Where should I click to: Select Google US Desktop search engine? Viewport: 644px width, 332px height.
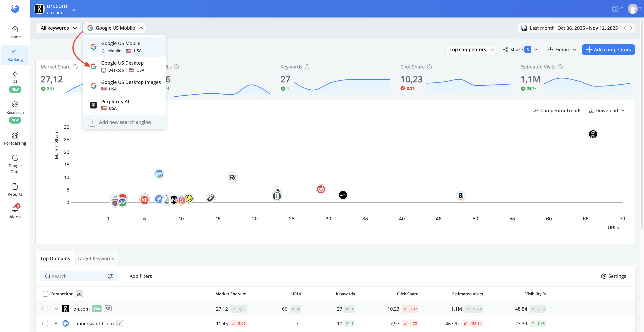pyautogui.click(x=124, y=66)
